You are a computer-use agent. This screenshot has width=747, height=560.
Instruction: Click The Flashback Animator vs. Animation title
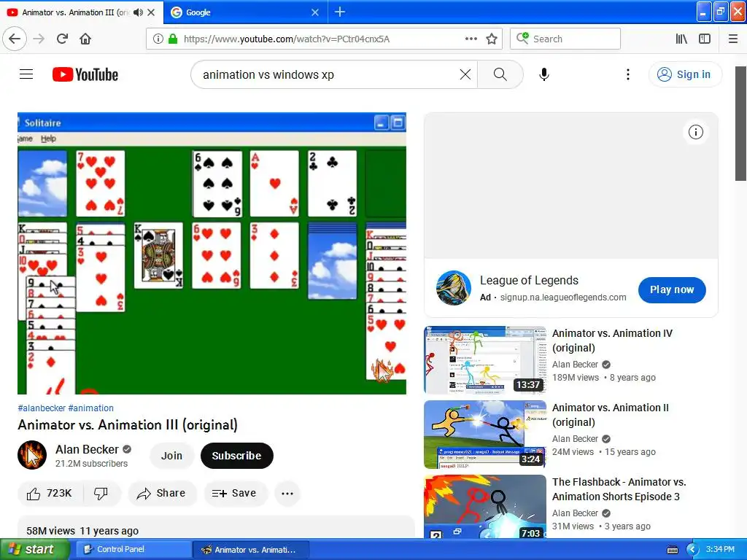point(619,489)
